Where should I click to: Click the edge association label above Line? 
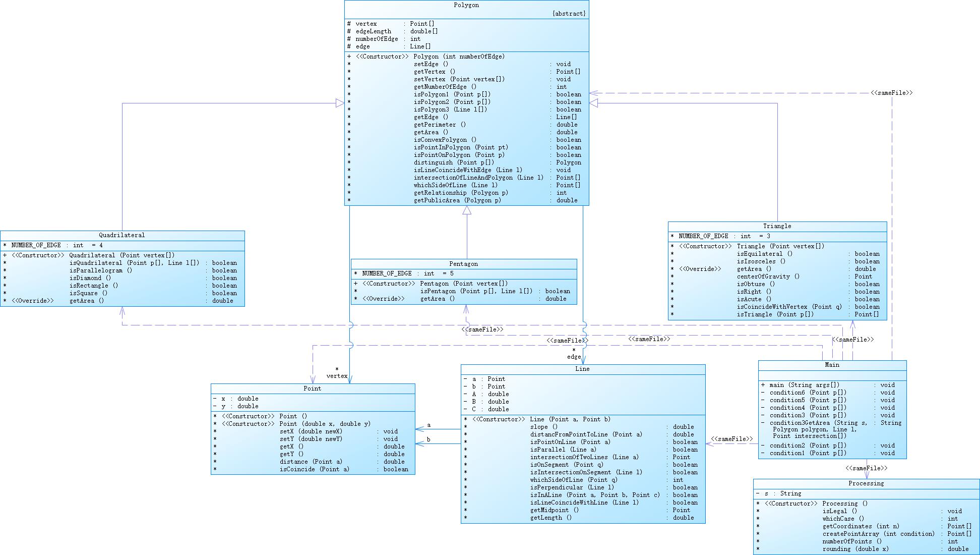tap(574, 357)
